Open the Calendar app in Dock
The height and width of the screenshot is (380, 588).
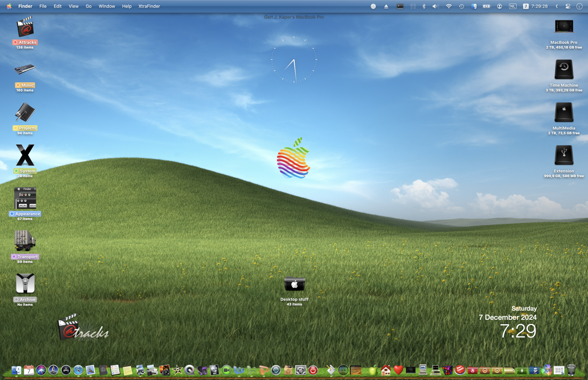[x=29, y=370]
